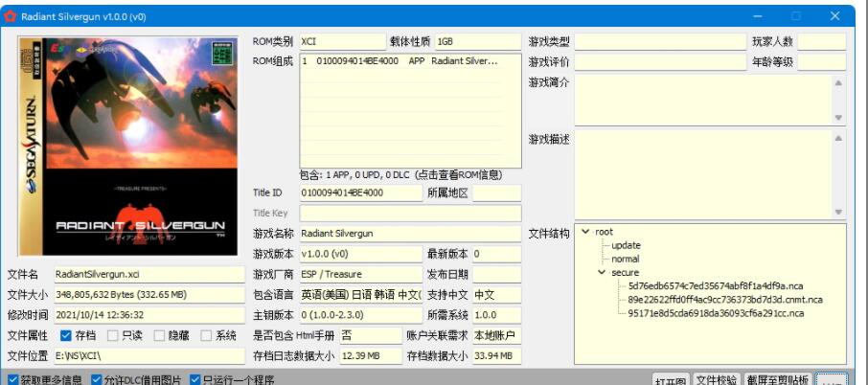Click the 游戏版本 field v1.0.0 (v0)
This screenshot has width=868, height=385.
361,254
